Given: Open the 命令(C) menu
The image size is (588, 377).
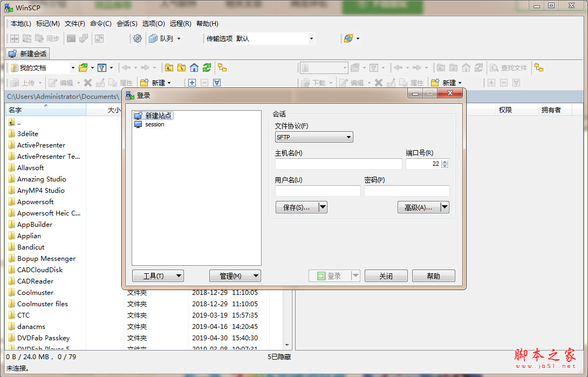Looking at the screenshot, I should coord(101,24).
